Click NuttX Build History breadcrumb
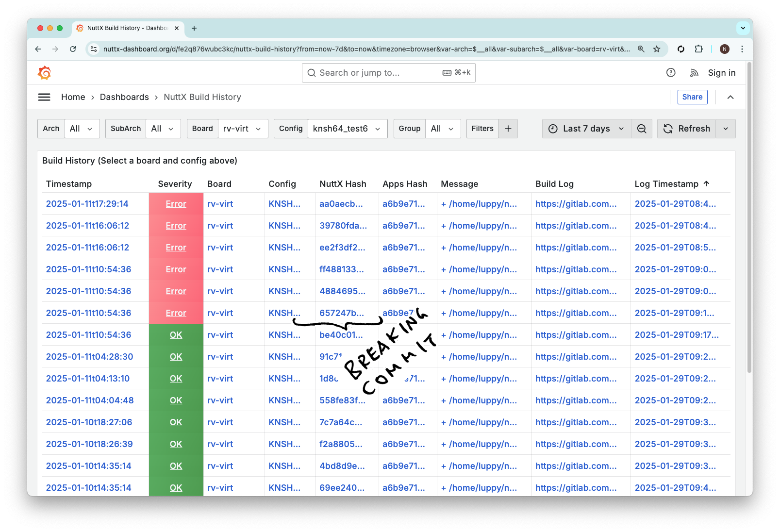780x532 pixels. [202, 97]
